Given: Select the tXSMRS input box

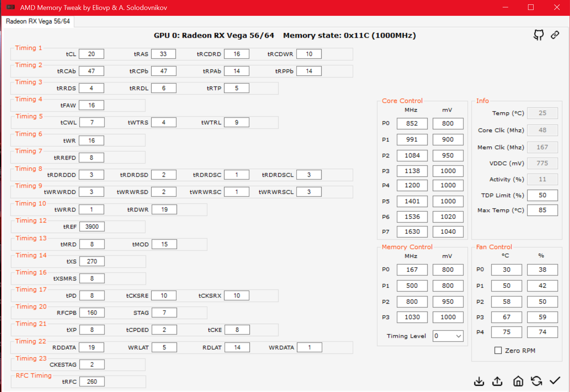Looking at the screenshot, I should [92, 278].
